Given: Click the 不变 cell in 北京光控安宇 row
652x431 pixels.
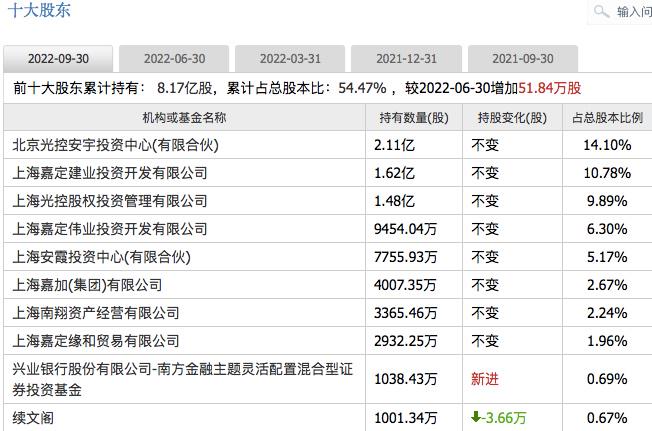Looking at the screenshot, I should pos(485,145).
